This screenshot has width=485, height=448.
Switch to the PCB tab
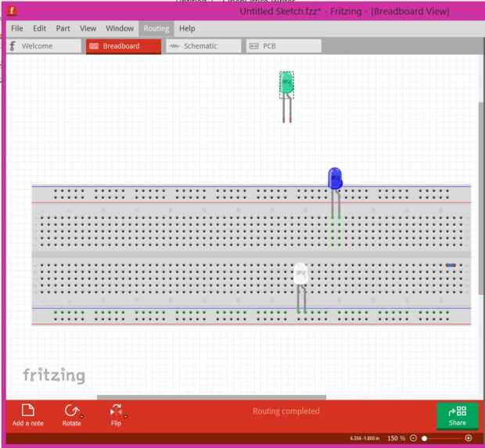tap(284, 46)
